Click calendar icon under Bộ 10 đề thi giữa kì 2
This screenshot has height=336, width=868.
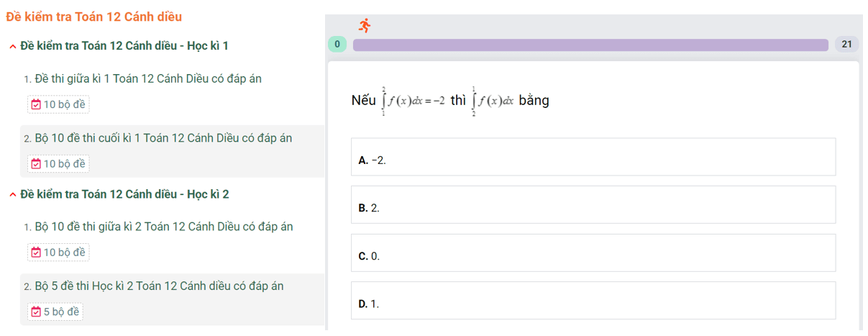(x=36, y=253)
